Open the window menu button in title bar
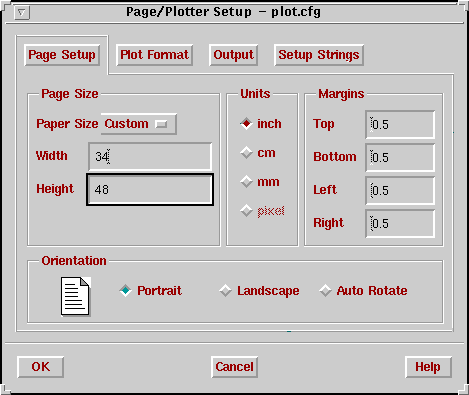The width and height of the screenshot is (469, 395). 22,13
